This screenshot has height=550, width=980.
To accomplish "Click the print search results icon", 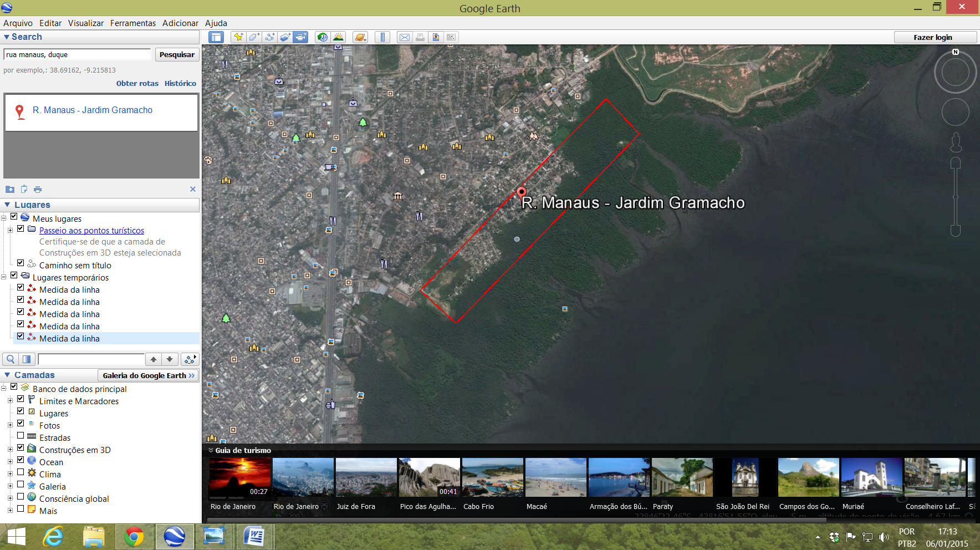I will 38,189.
